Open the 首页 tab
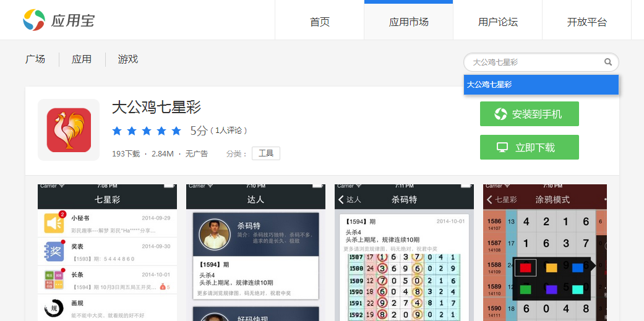The width and height of the screenshot is (644, 321). pos(320,22)
